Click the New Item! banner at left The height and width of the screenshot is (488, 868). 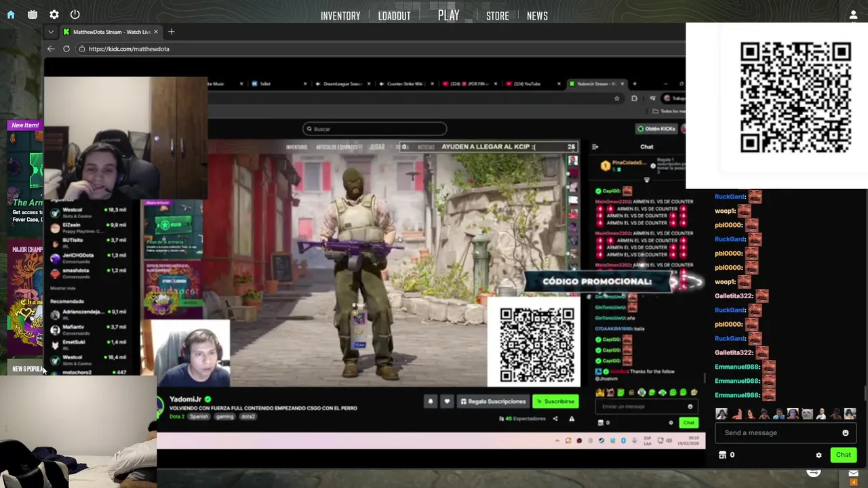point(25,125)
